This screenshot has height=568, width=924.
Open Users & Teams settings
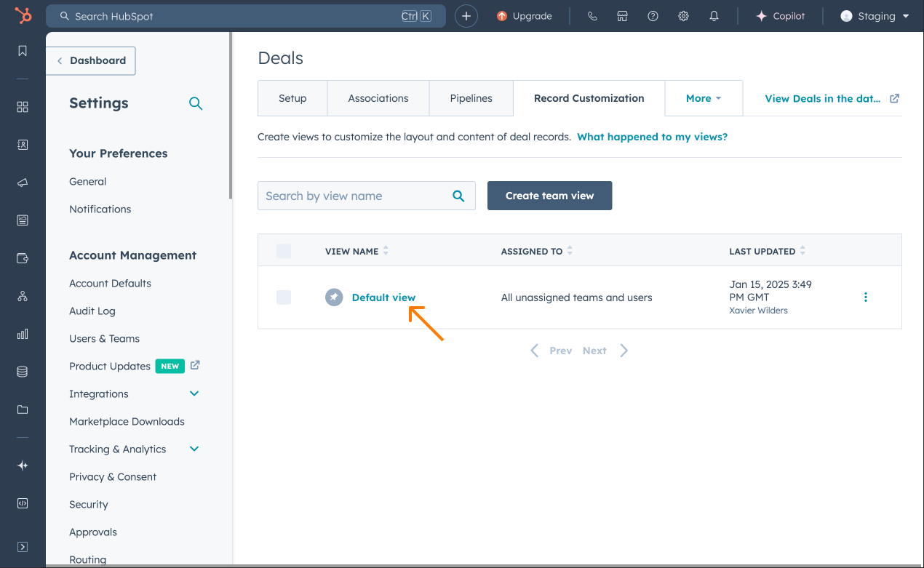pyautogui.click(x=105, y=339)
